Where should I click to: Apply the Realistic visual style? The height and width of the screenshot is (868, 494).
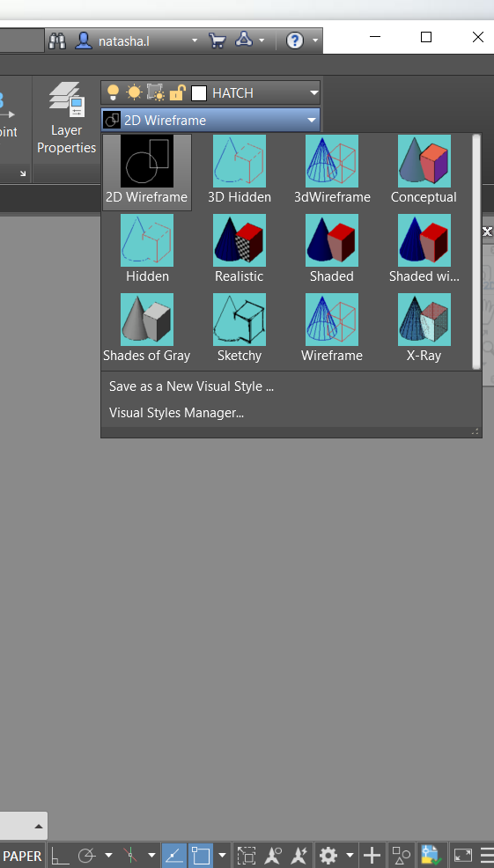coord(240,250)
